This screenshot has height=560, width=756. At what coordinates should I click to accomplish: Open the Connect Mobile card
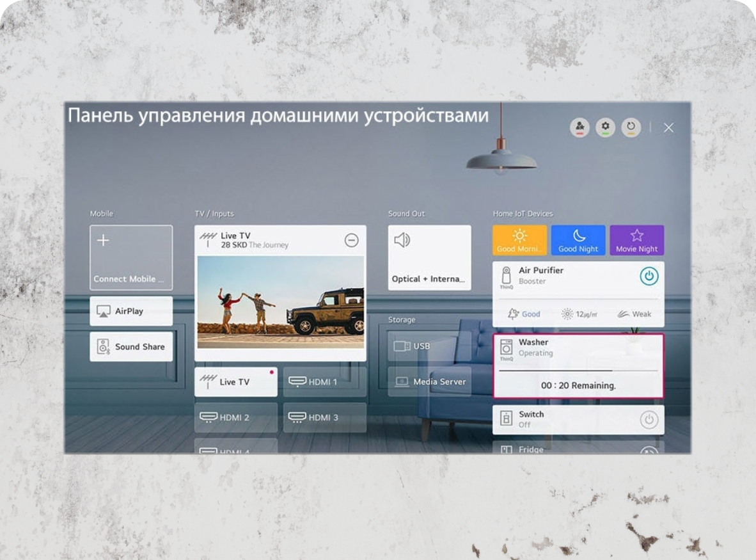(131, 257)
